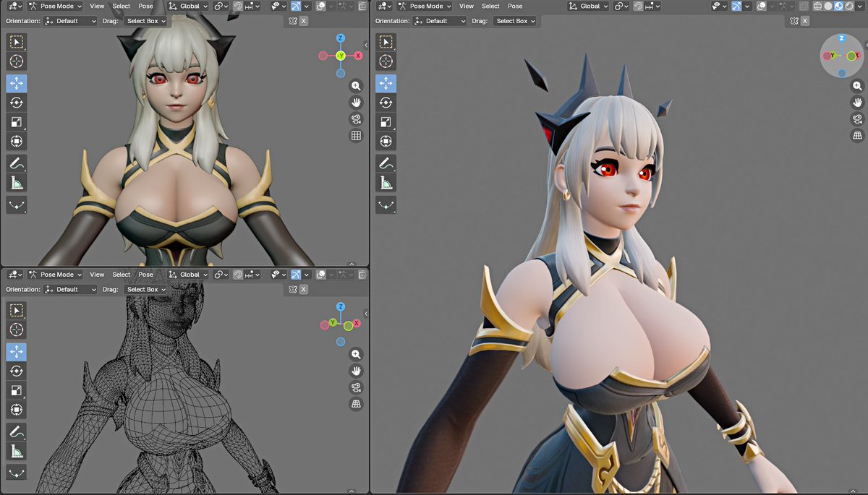This screenshot has width=868, height=495.
Task: Select the Cursor tool in top-left viewport
Action: coord(17,61)
